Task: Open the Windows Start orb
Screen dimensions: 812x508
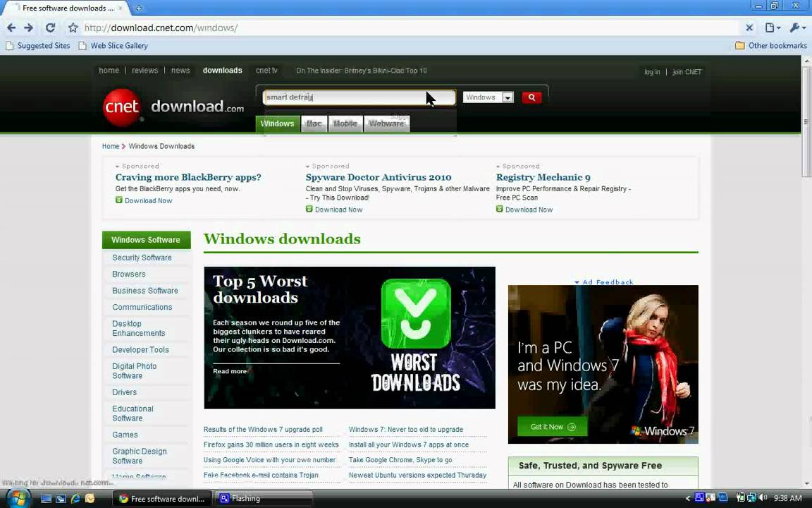Action: [x=17, y=498]
